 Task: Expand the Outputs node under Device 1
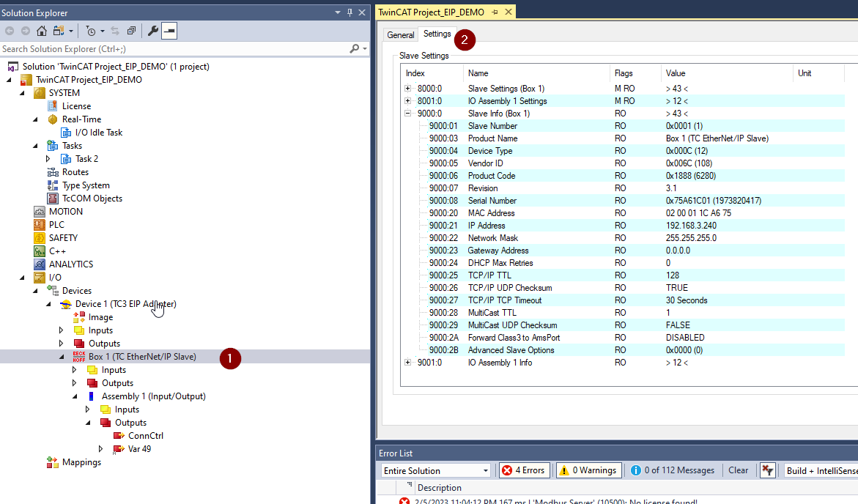coord(62,344)
